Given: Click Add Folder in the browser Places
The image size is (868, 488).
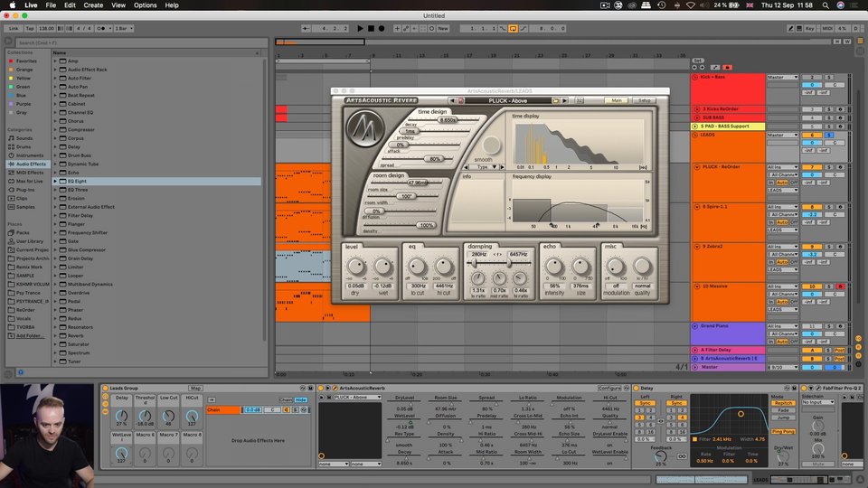Looking at the screenshot, I should point(29,335).
